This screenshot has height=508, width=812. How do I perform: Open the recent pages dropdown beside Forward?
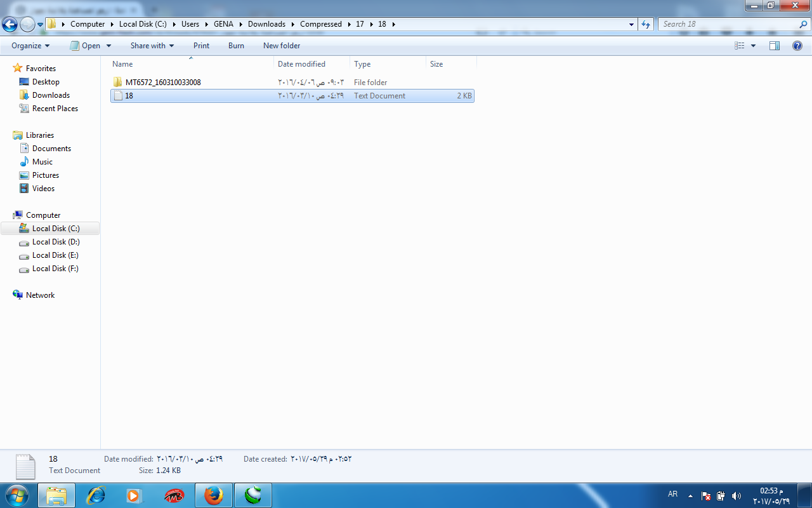[x=40, y=25]
